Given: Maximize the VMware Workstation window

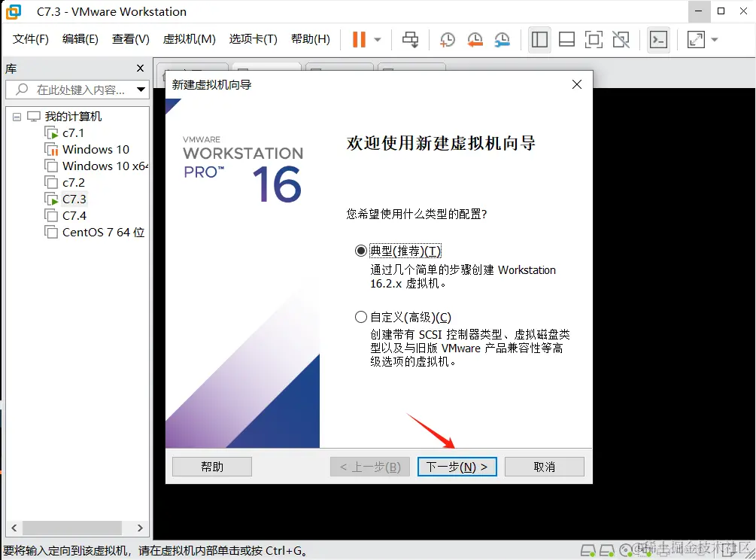Looking at the screenshot, I should [x=721, y=11].
